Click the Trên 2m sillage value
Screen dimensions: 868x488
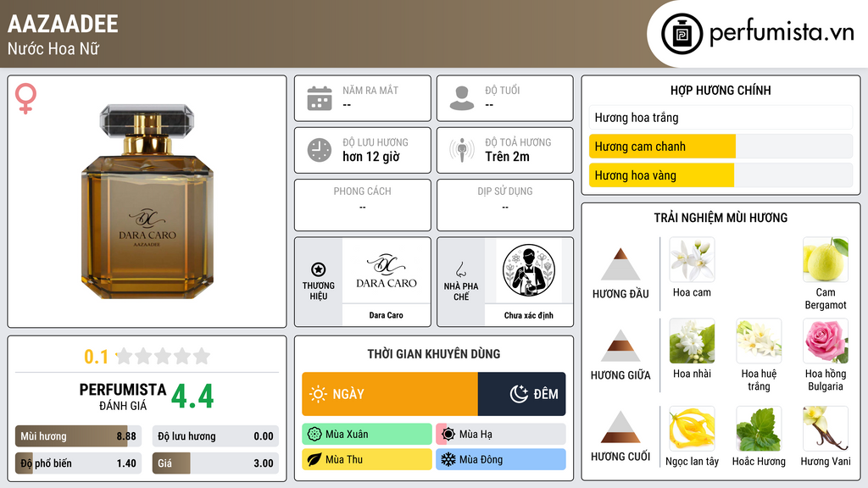coord(507,157)
